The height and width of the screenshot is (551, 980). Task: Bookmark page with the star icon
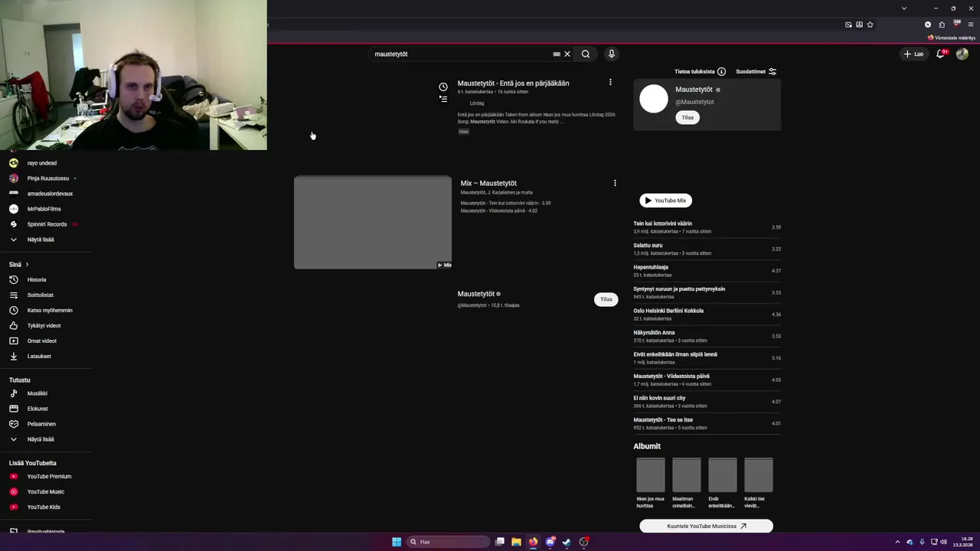tap(870, 24)
